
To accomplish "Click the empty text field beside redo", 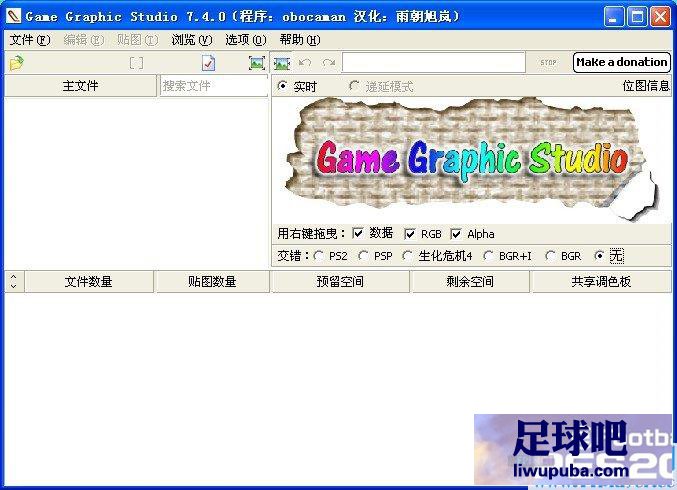I will (433, 63).
